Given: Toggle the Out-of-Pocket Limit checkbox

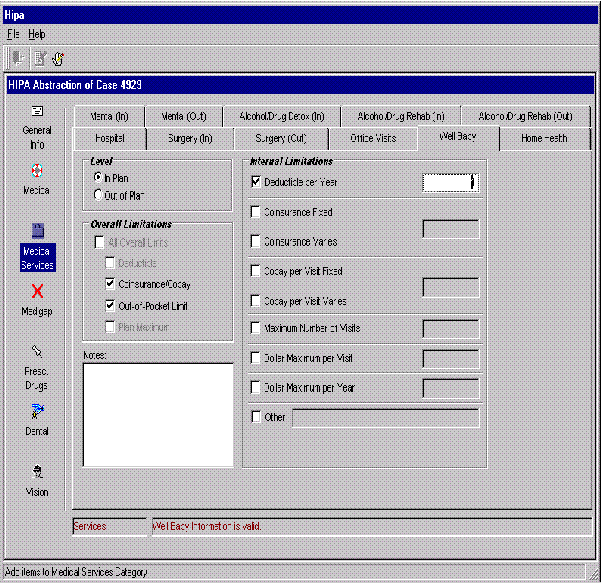Looking at the screenshot, I should click(111, 306).
